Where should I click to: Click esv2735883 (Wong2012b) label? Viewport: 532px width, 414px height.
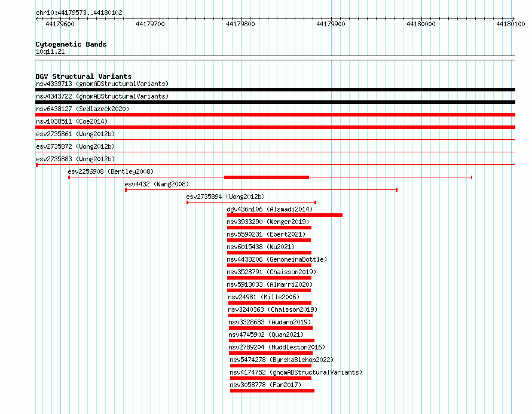click(x=75, y=159)
